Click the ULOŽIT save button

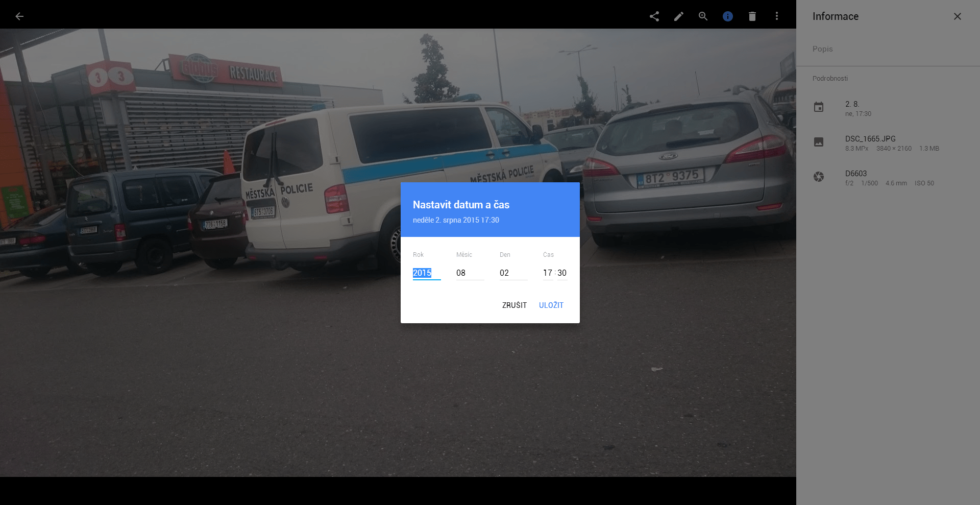[x=551, y=305]
